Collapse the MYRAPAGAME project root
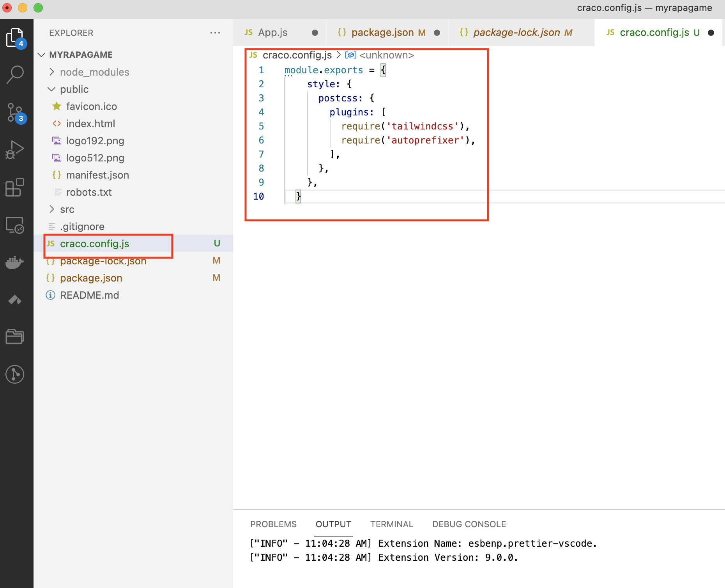 [x=81, y=55]
